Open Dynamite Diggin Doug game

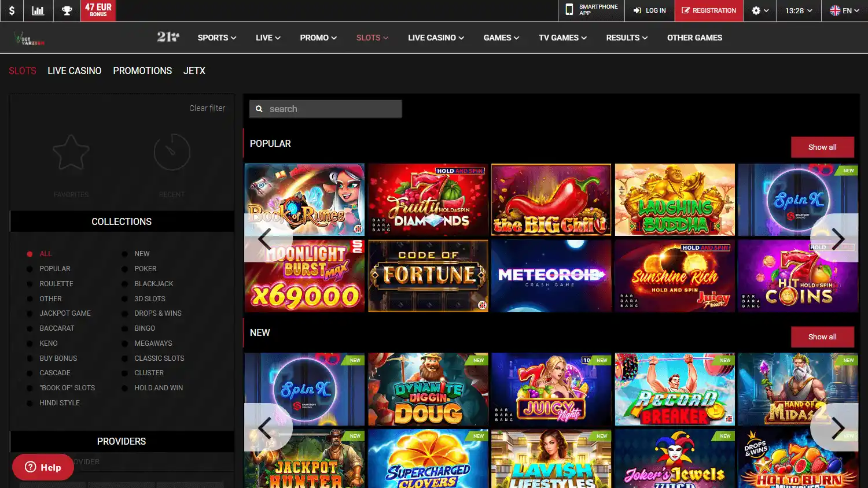tap(428, 390)
